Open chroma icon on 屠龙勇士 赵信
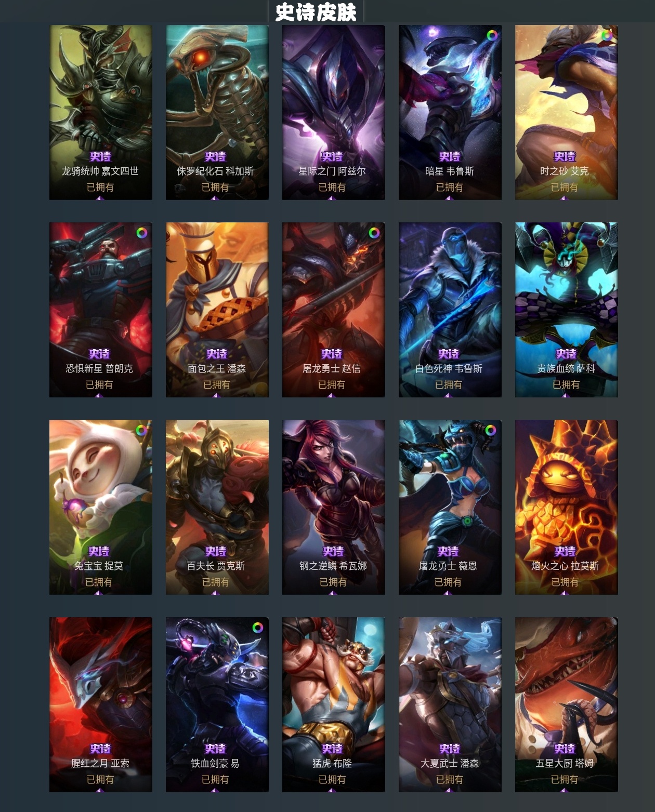 (374, 233)
